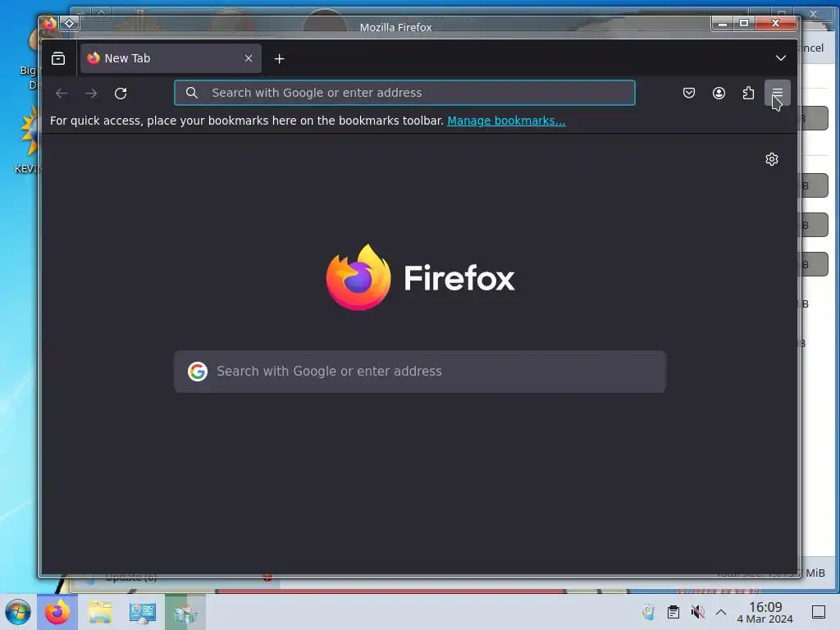The width and height of the screenshot is (840, 630).
Task: Open Firefox View from the tab strip
Action: coord(58,58)
